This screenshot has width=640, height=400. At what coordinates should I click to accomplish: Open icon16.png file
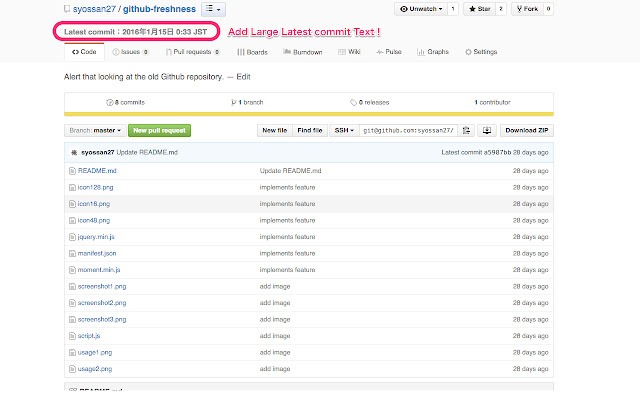94,204
